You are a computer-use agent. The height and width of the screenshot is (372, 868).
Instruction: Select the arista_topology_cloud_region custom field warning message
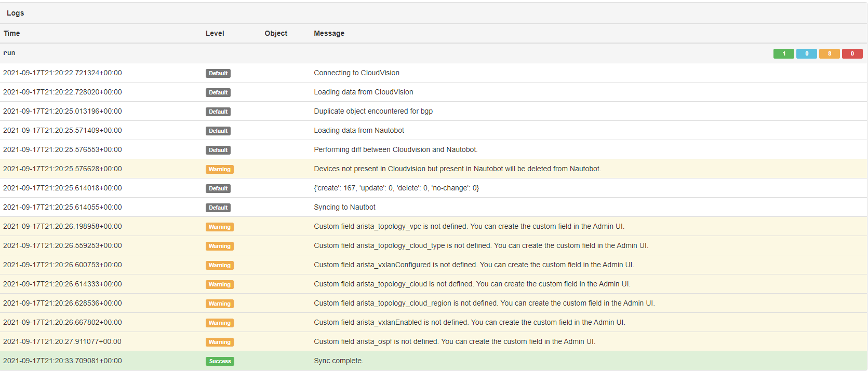click(x=484, y=303)
